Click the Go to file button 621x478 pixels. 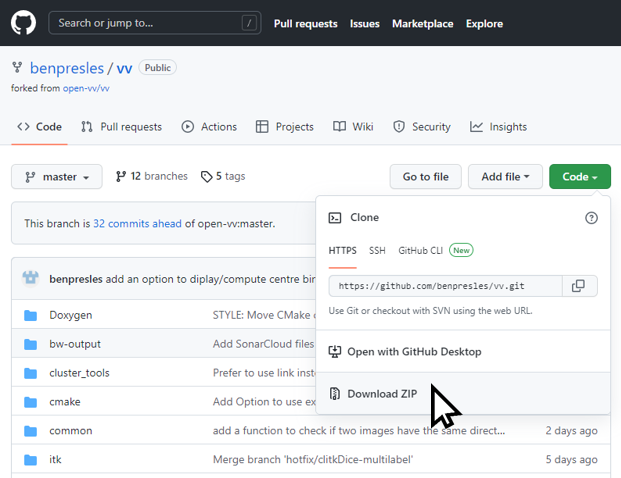(426, 177)
